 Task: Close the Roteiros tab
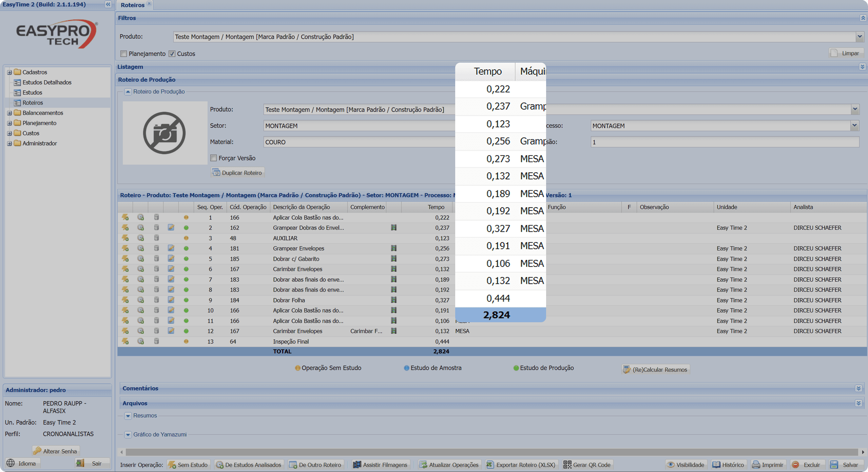[149, 4]
